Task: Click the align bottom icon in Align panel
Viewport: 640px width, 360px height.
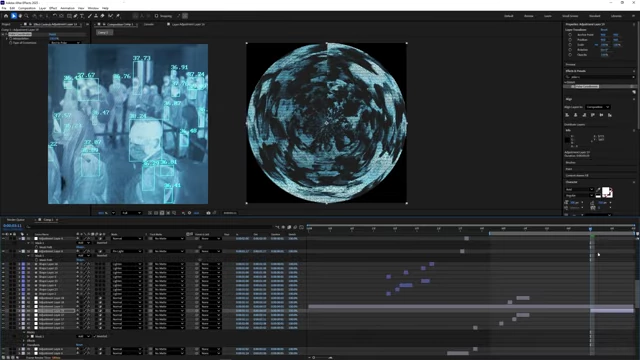Action: [x=610, y=115]
